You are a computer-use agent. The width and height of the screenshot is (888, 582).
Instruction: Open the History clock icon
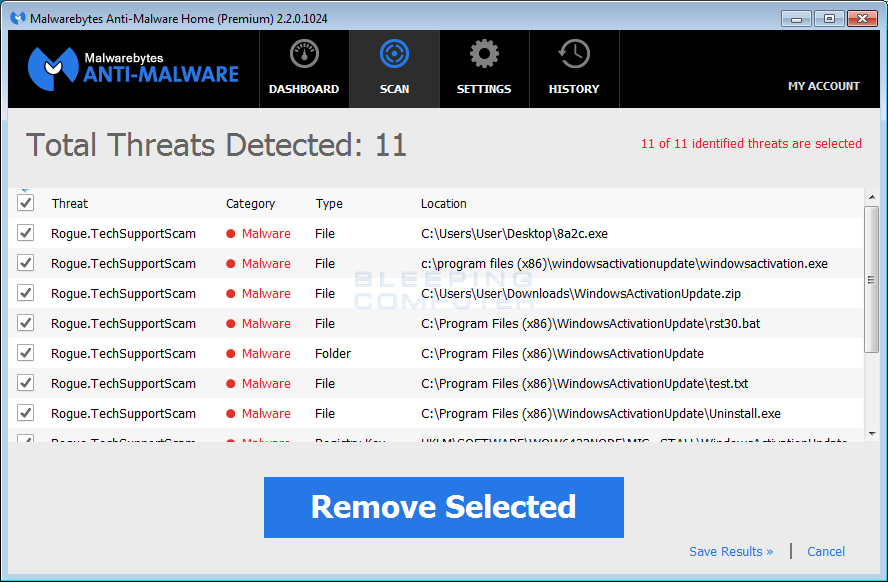tap(574, 55)
